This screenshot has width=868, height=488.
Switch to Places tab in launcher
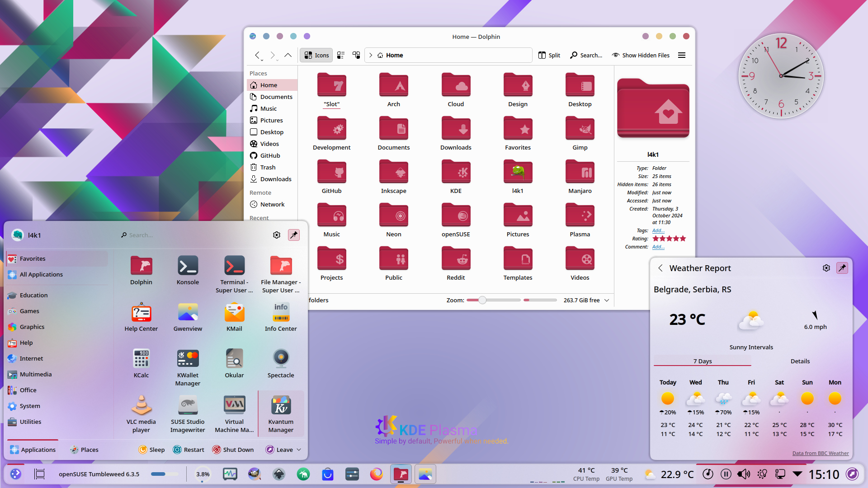[x=84, y=450]
